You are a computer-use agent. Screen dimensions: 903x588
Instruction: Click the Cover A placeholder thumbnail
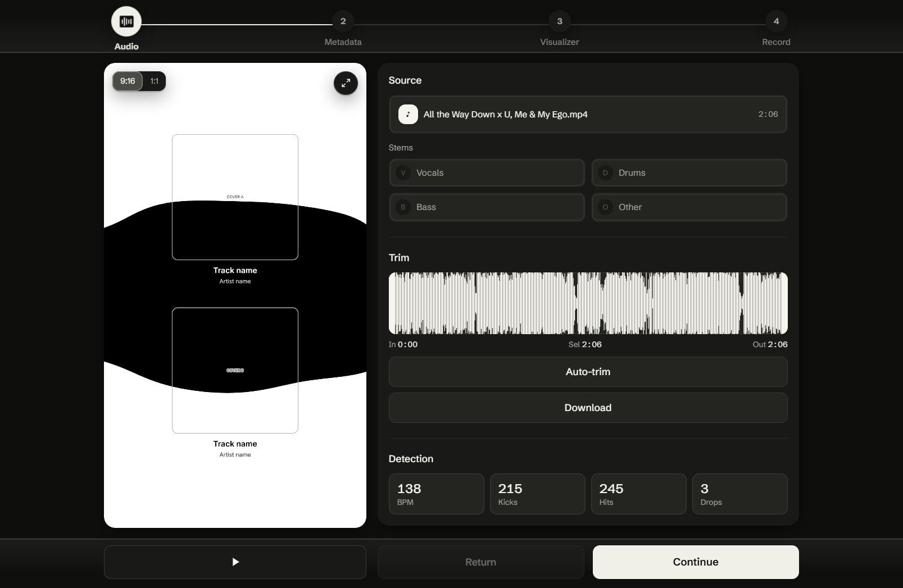click(x=235, y=197)
